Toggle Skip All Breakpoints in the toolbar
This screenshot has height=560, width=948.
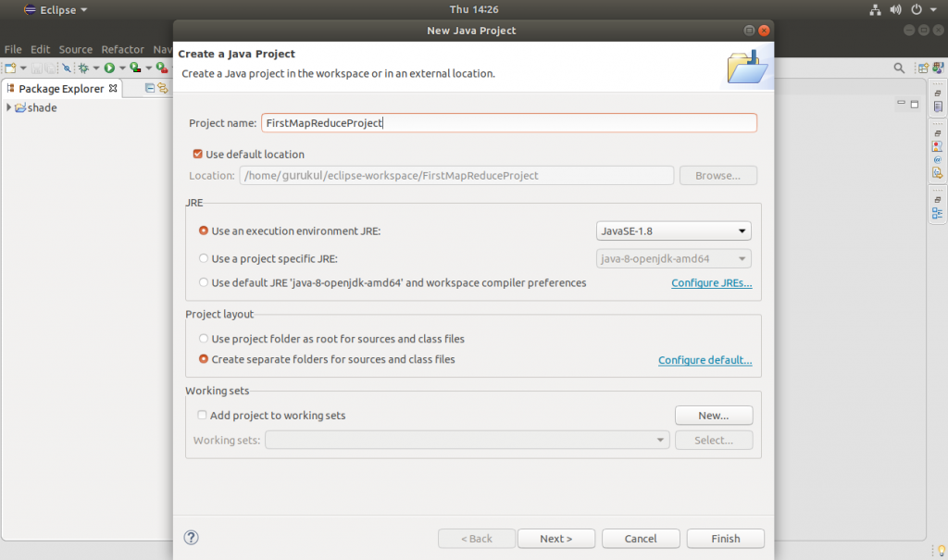click(67, 68)
